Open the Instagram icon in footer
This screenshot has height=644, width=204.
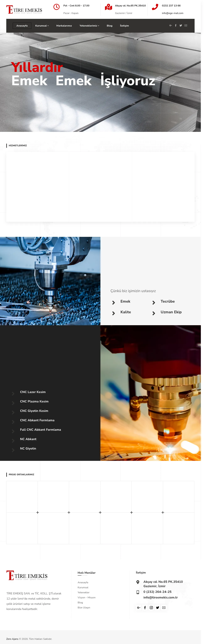[x=151, y=607]
